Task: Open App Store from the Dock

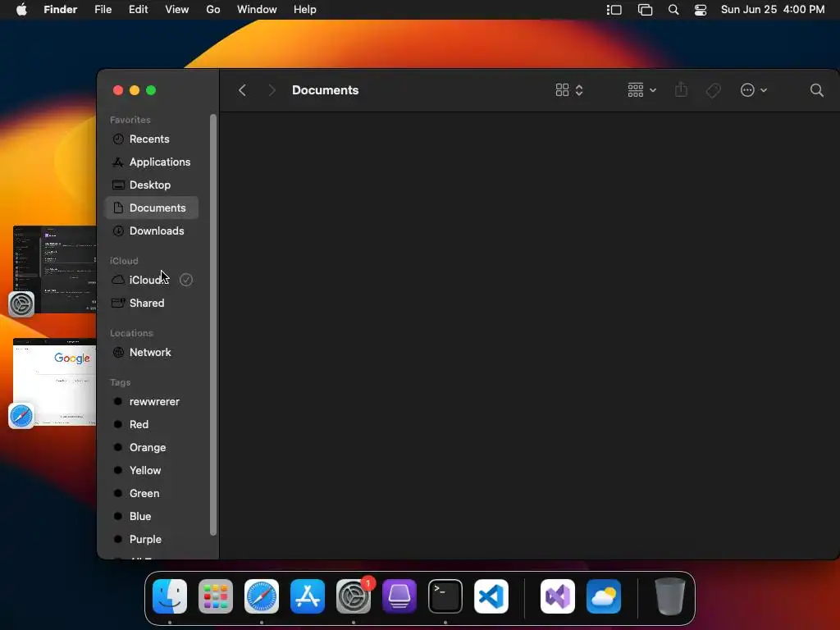Action: tap(308, 596)
